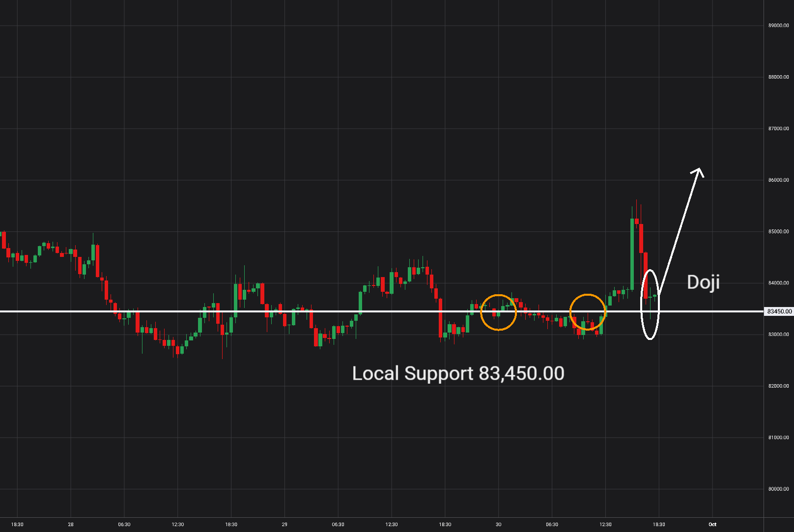
Task: Select the second orange circle before 12:30
Action: pos(588,312)
